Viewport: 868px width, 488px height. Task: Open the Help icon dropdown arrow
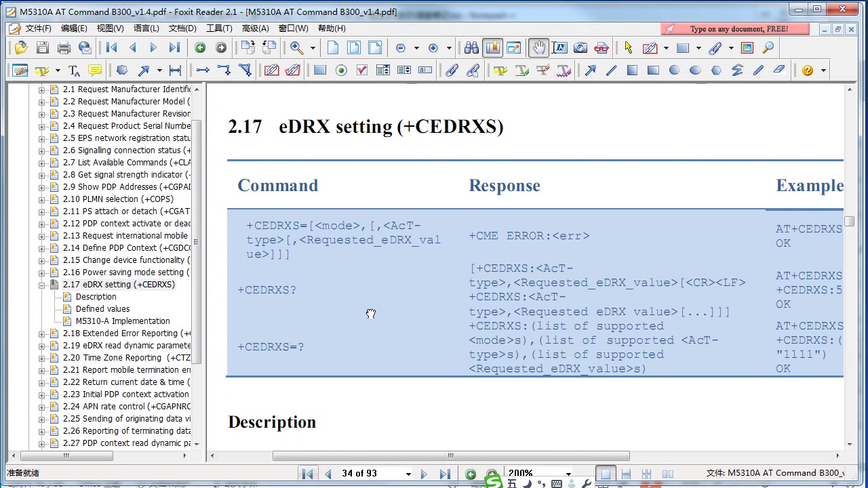[823, 70]
